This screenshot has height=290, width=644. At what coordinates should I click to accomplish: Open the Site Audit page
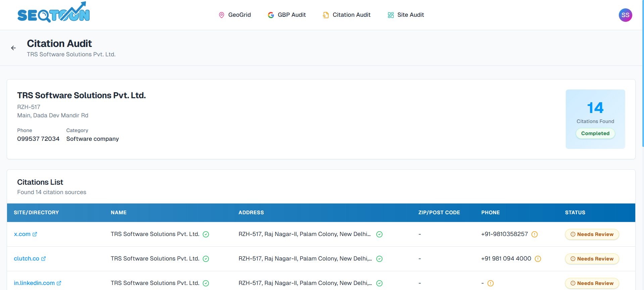[x=406, y=15]
